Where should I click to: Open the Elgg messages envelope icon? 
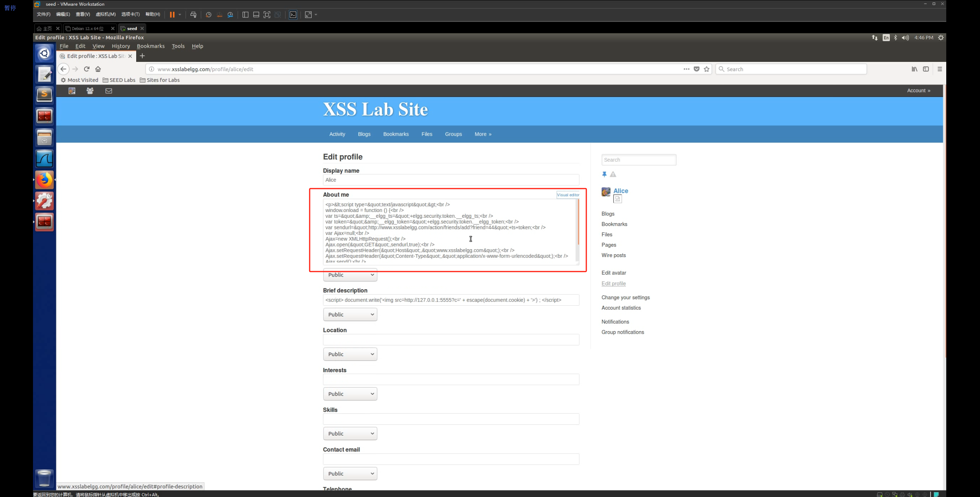pyautogui.click(x=109, y=91)
